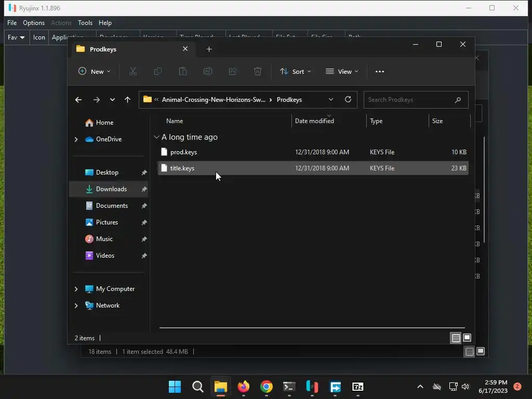532x399 pixels.
Task: Click the Cut scissors icon in Explorer toolbar
Action: coord(132,71)
